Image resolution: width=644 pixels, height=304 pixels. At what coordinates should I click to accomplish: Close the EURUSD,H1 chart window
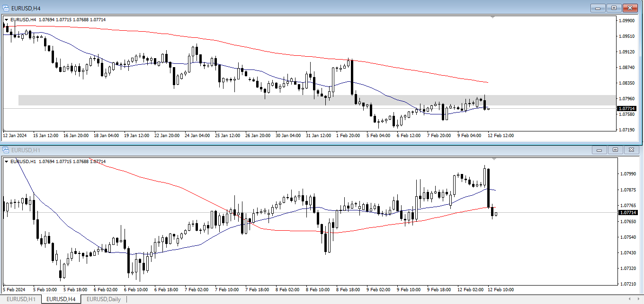631,150
